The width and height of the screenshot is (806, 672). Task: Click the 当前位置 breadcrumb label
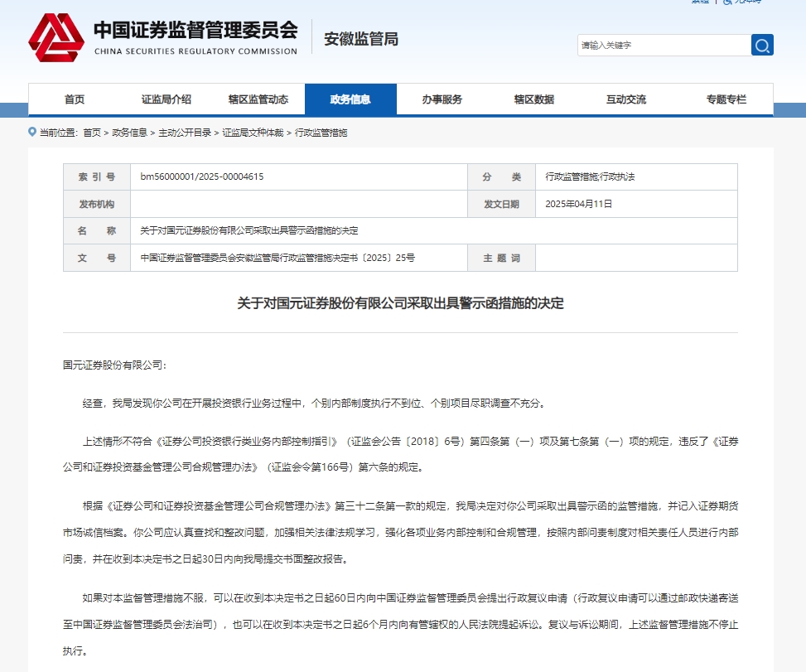pos(59,133)
